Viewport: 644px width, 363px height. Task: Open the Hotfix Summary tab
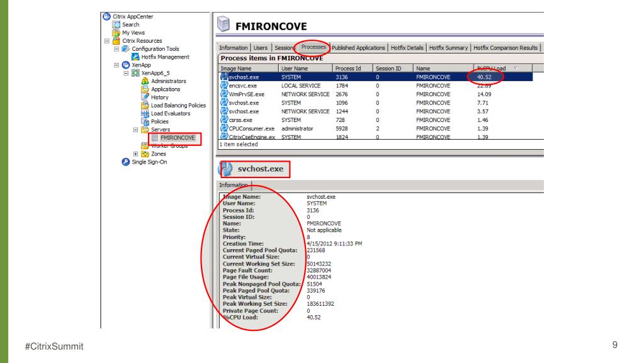448,48
